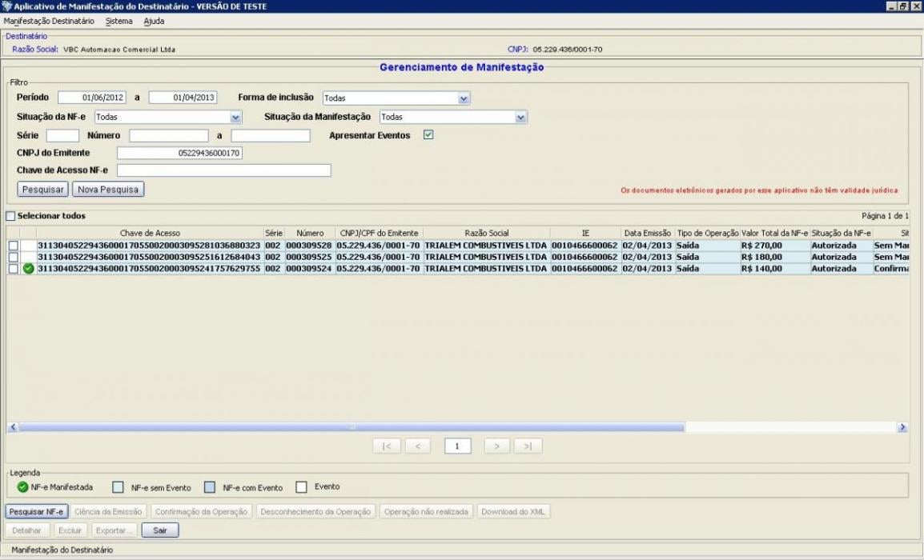This screenshot has height=560, width=924.
Task: Select checkbox for row number 000309528
Action: tap(13, 246)
